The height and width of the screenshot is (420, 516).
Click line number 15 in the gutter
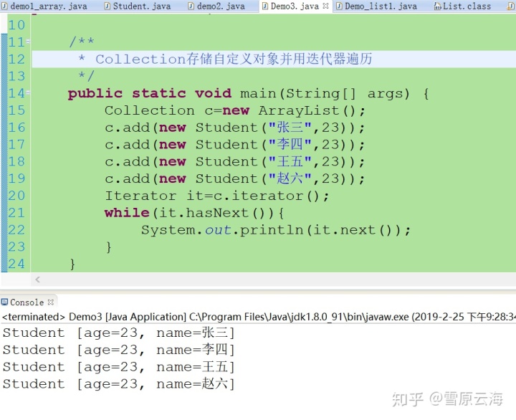(x=16, y=110)
